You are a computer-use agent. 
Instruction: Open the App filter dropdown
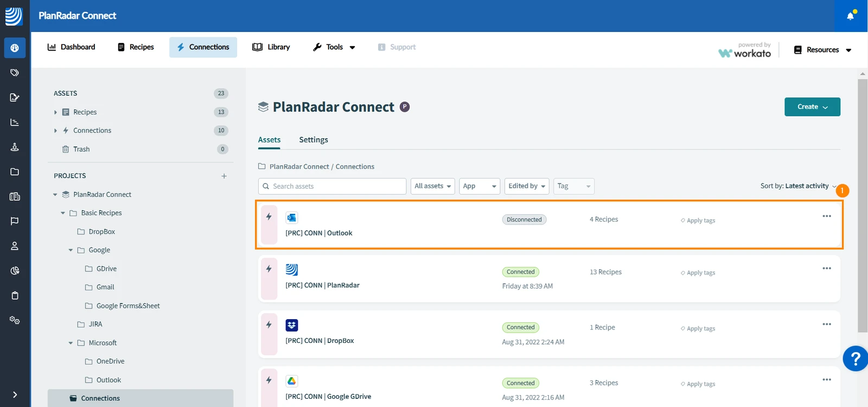tap(480, 186)
